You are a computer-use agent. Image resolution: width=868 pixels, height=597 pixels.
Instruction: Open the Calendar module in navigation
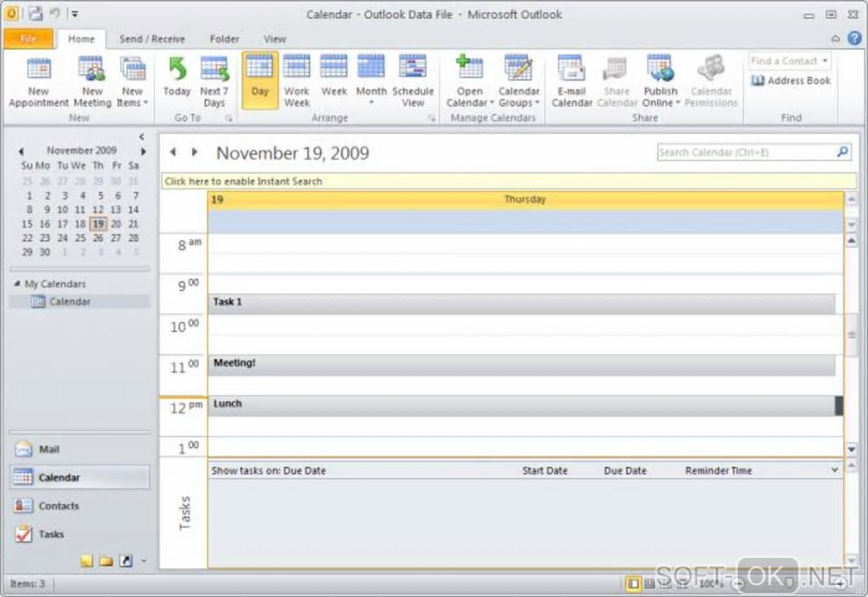coord(80,477)
